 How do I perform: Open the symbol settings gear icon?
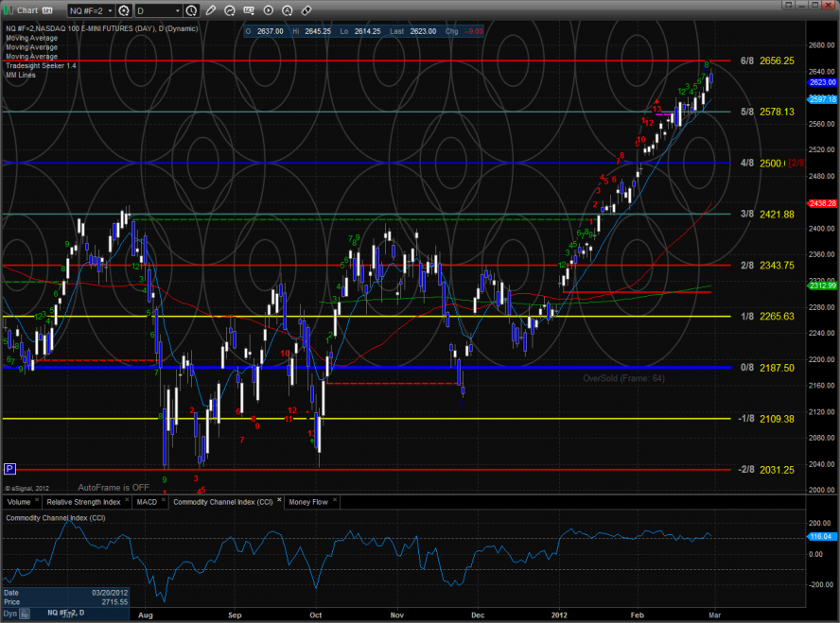point(124,11)
